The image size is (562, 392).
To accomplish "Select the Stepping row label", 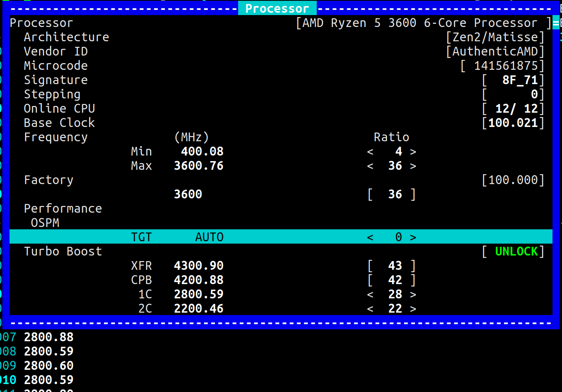I will [52, 94].
